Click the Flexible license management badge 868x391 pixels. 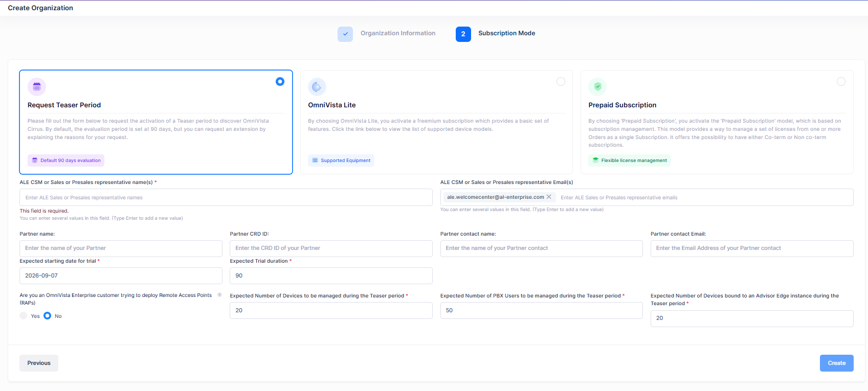(x=629, y=160)
